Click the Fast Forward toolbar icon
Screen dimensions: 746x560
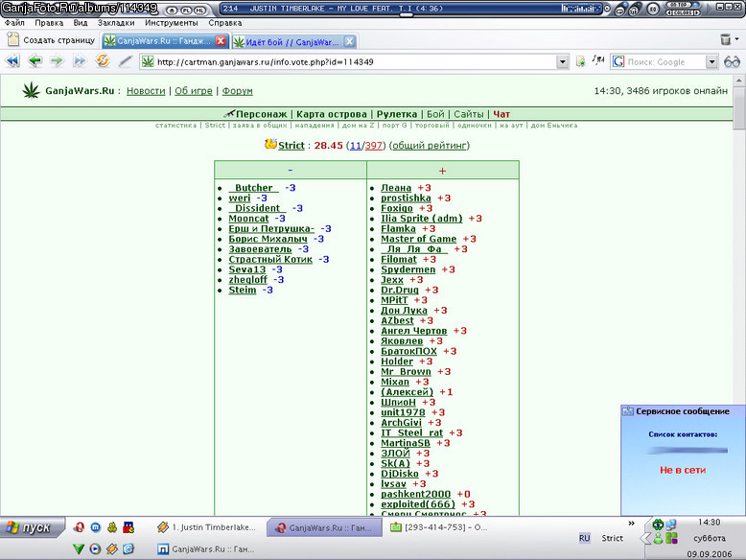point(79,61)
